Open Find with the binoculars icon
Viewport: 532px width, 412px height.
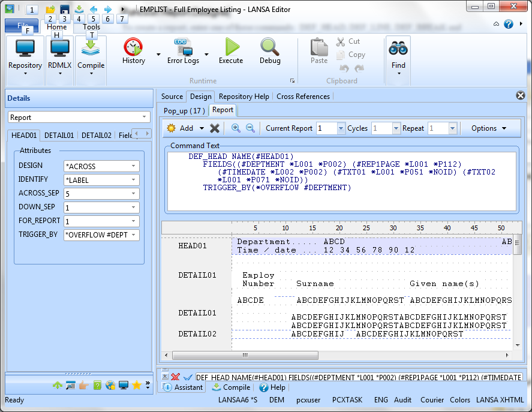398,49
